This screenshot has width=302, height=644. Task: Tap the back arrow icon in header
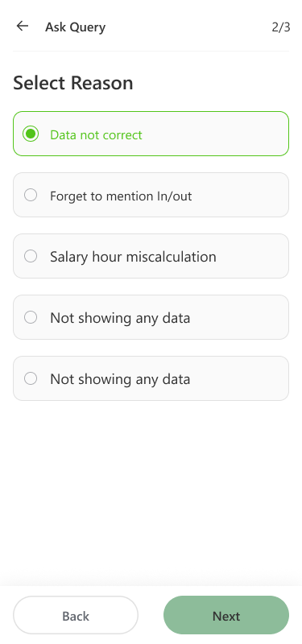[x=23, y=27]
